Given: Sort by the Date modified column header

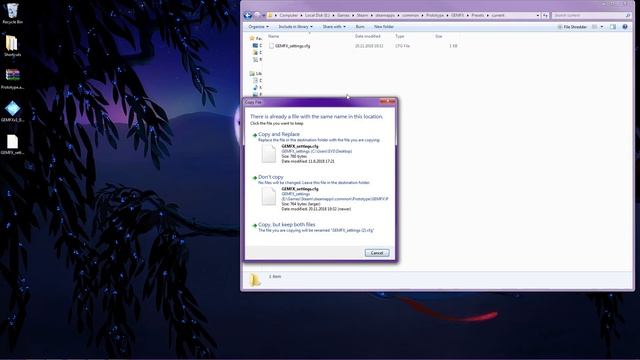Looking at the screenshot, I should tap(367, 36).
